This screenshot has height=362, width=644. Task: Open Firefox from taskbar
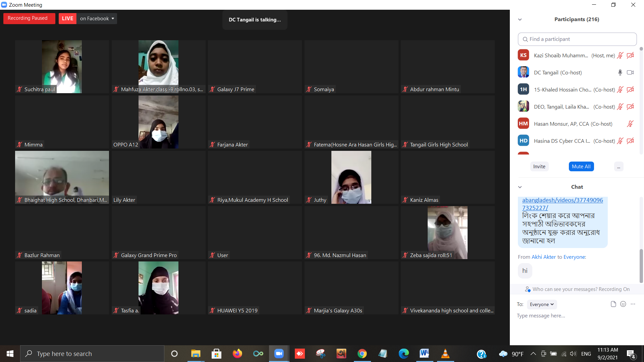[237, 354]
